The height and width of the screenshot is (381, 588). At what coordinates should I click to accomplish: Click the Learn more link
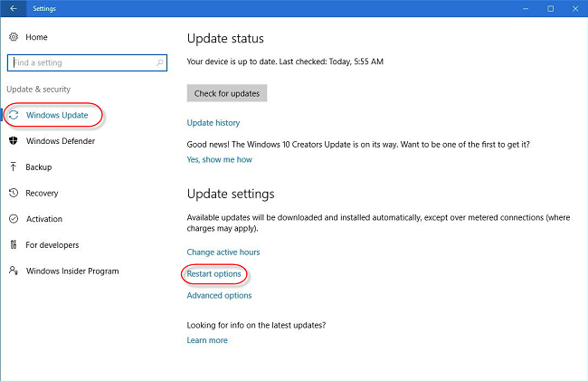click(207, 340)
